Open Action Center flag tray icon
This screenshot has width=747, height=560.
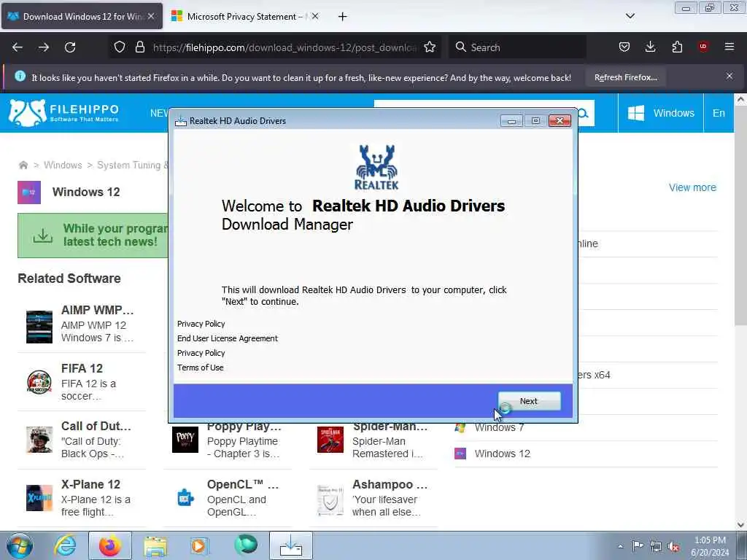(638, 545)
